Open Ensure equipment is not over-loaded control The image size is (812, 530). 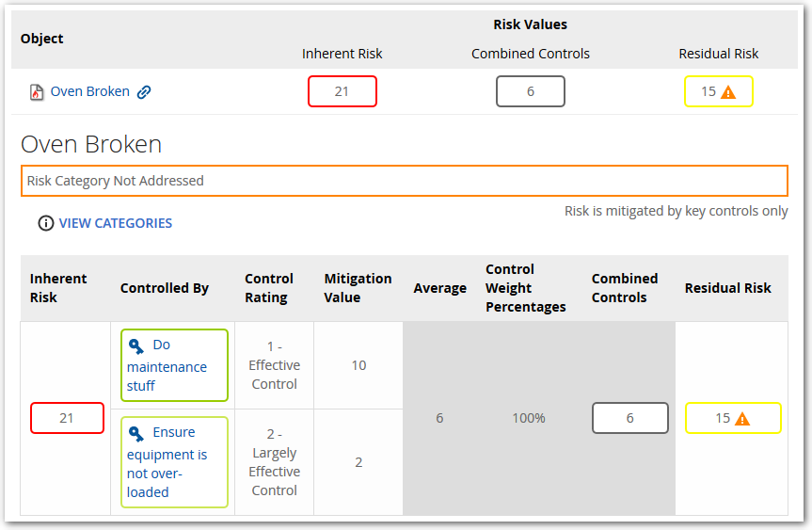(x=167, y=463)
